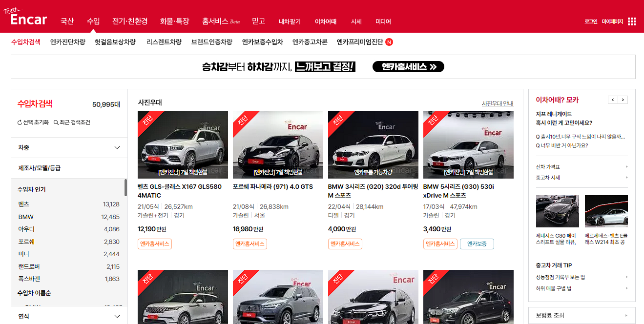644x324 pixels.
Task: Click the 성능점검 기록부 보는 법 arrow
Action: click(x=626, y=277)
